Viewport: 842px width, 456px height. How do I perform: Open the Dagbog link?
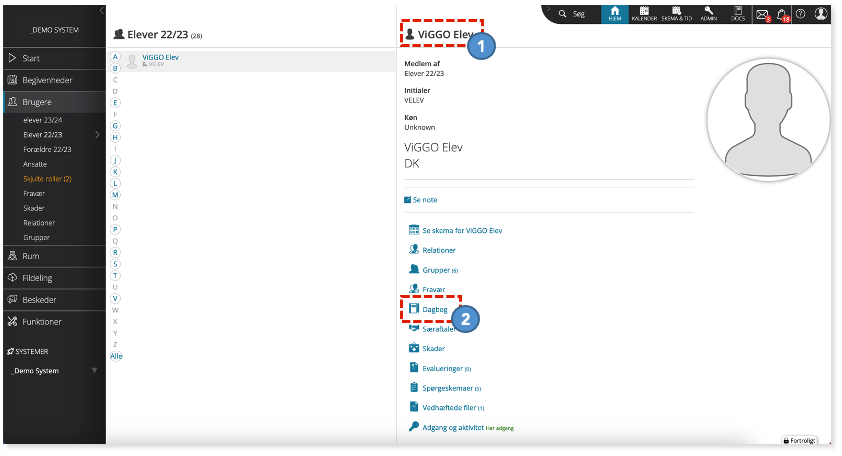(x=434, y=309)
